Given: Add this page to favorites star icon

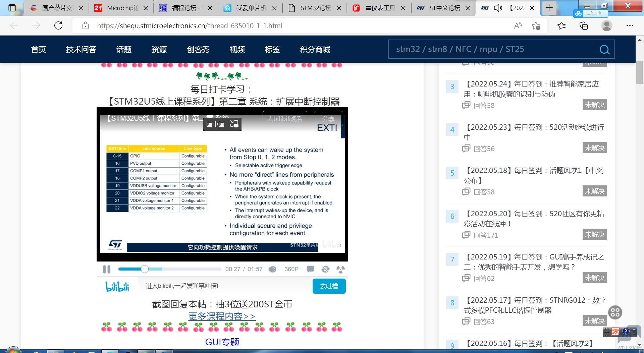Looking at the screenshot, I should pyautogui.click(x=536, y=26).
